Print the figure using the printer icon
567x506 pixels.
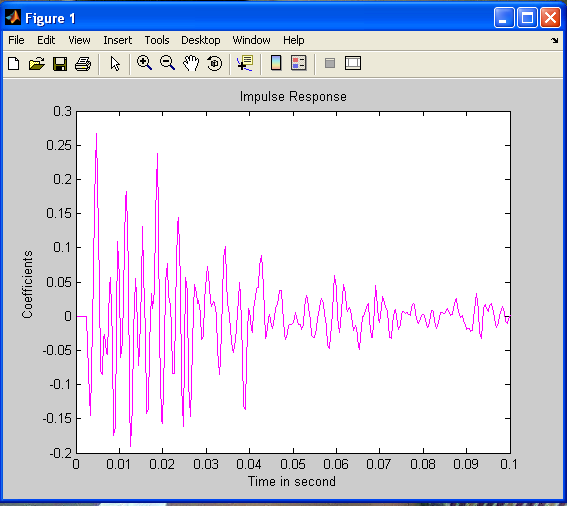83,64
